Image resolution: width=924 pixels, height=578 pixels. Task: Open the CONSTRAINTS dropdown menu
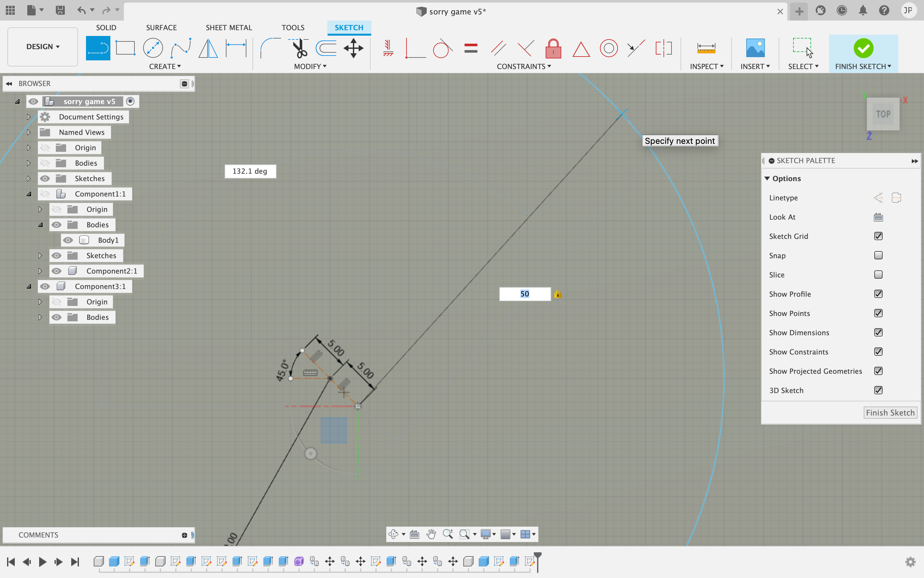click(x=524, y=66)
